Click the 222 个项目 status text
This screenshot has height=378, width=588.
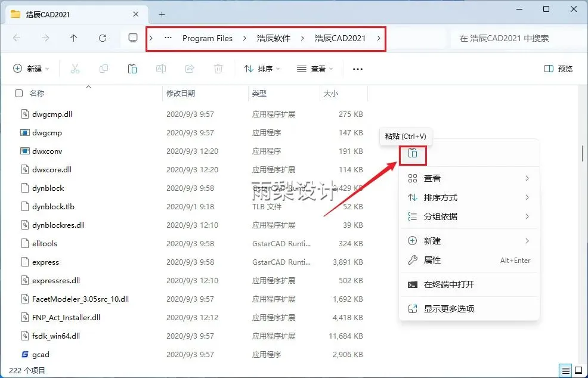pos(27,370)
